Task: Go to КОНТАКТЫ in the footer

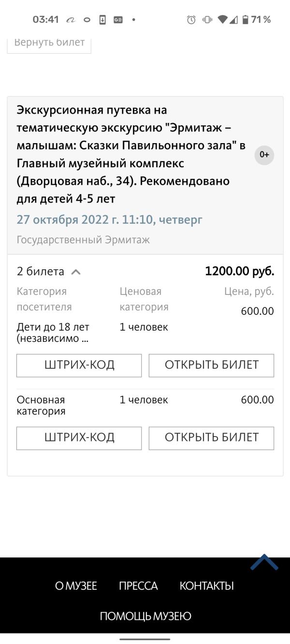Action: [206, 586]
